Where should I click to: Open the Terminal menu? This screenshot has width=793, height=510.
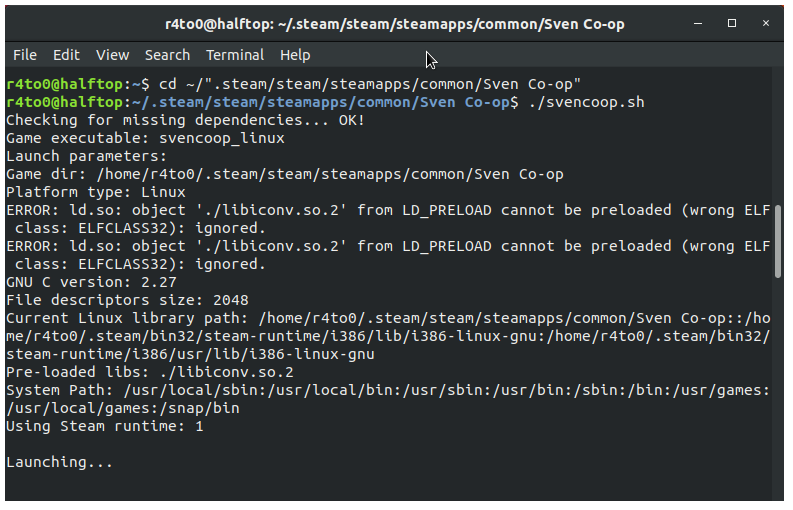click(x=235, y=55)
